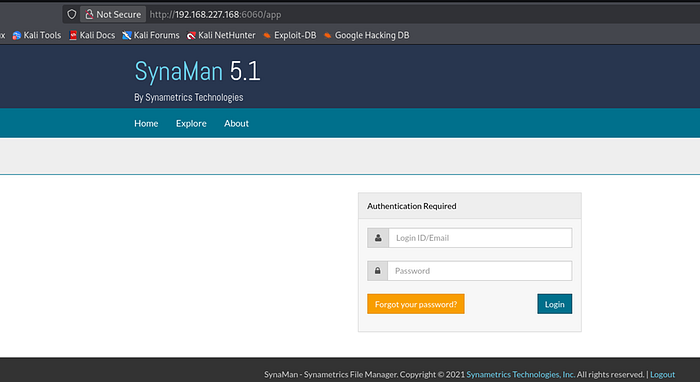This screenshot has height=382, width=700.
Task: Click the SynaMan 5.1 logo title
Action: [x=197, y=71]
